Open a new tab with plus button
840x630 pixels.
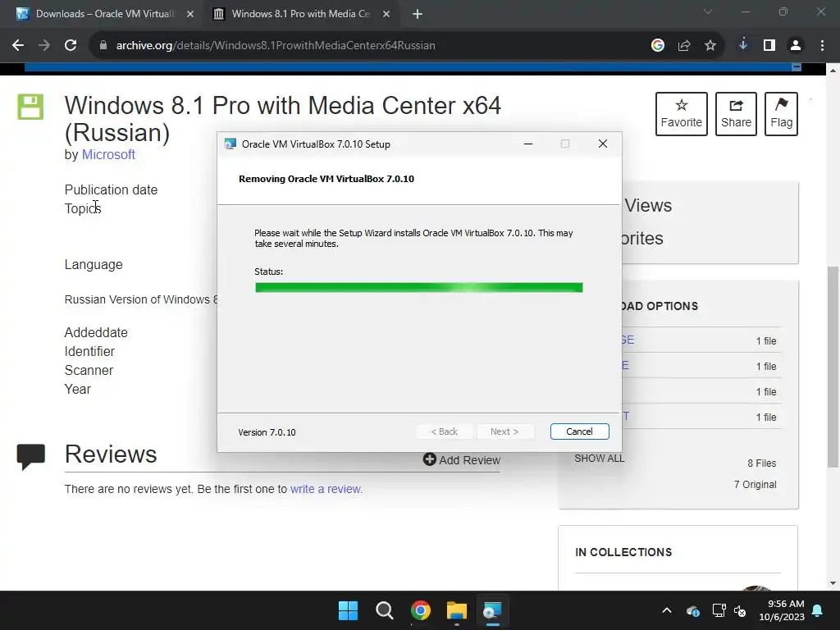coord(418,15)
